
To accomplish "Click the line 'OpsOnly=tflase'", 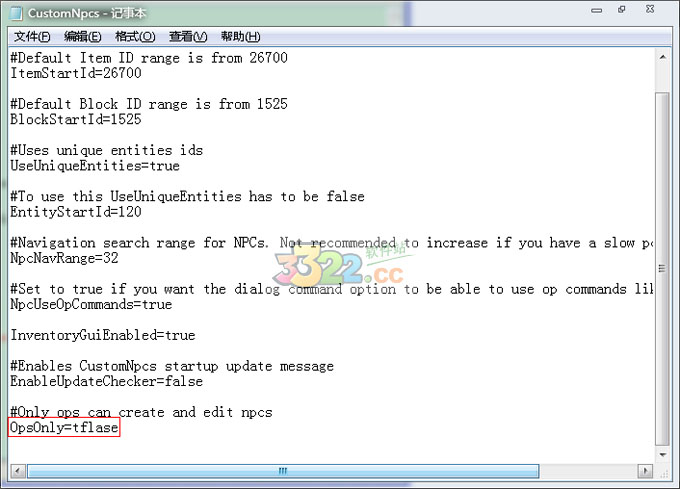I will pyautogui.click(x=64, y=427).
